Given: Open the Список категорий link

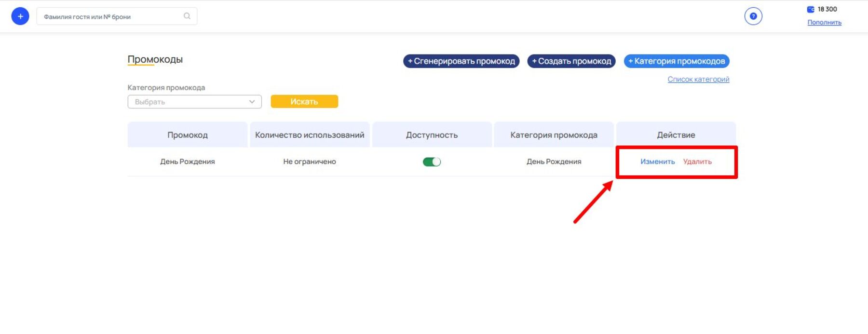Looking at the screenshot, I should point(698,79).
